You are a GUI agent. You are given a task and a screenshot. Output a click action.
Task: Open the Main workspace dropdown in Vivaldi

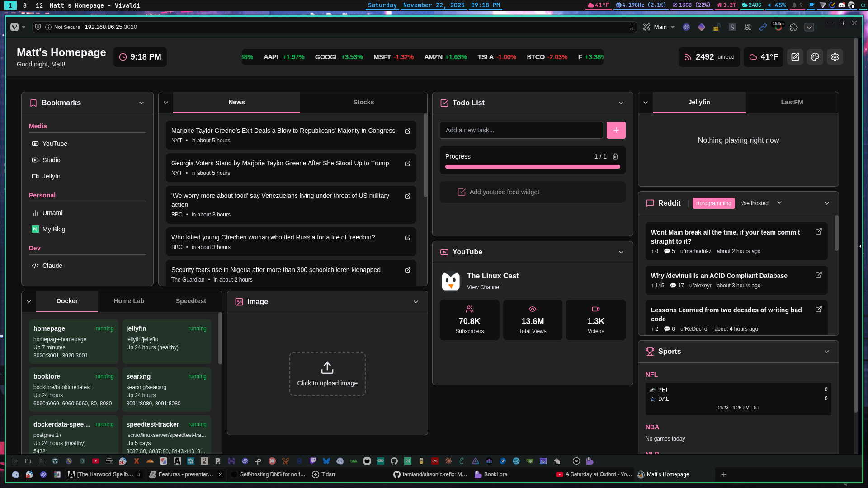660,27
